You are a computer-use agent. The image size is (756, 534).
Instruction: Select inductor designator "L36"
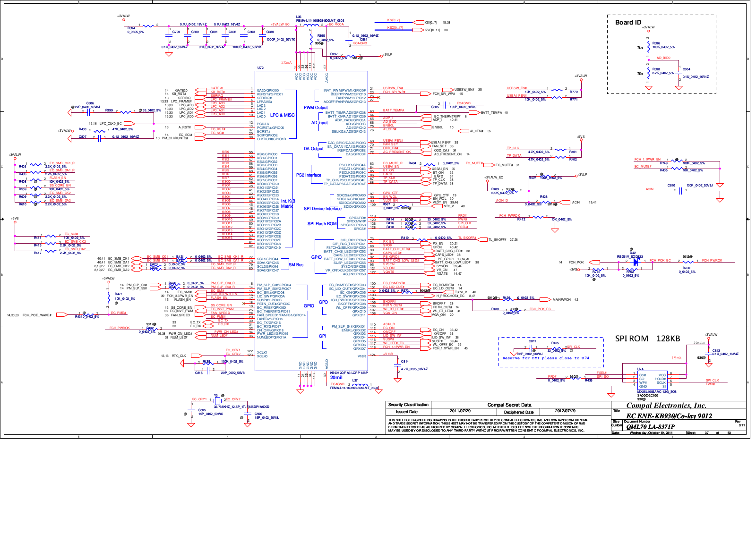pyautogui.click(x=299, y=17)
